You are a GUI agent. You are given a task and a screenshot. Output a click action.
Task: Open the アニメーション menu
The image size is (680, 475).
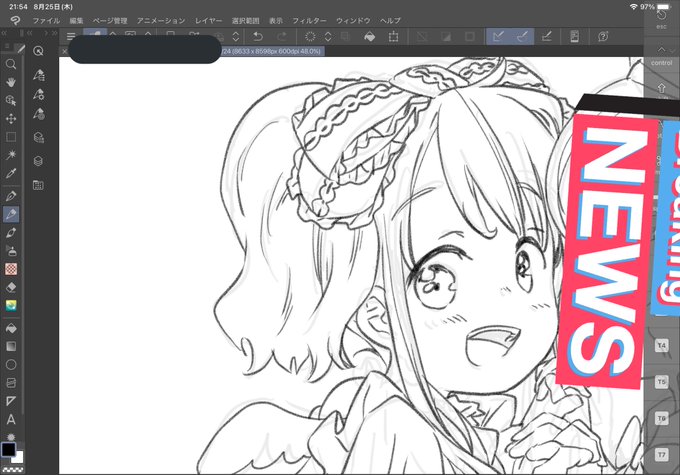pos(161,20)
